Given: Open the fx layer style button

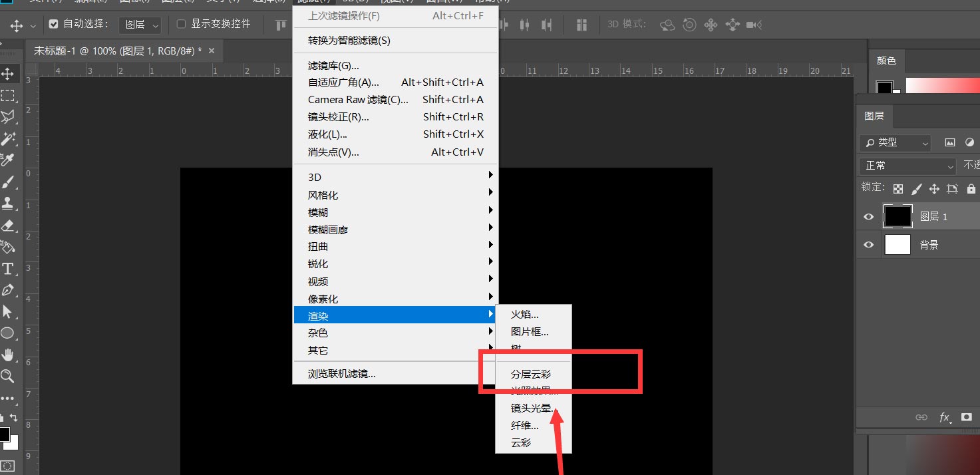Looking at the screenshot, I should 945,417.
